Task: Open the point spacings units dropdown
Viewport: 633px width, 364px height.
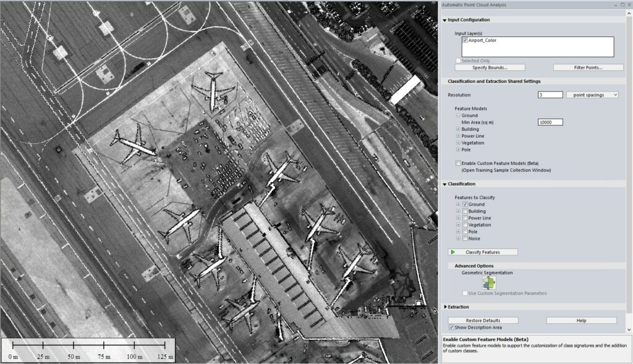Action: pyautogui.click(x=592, y=95)
